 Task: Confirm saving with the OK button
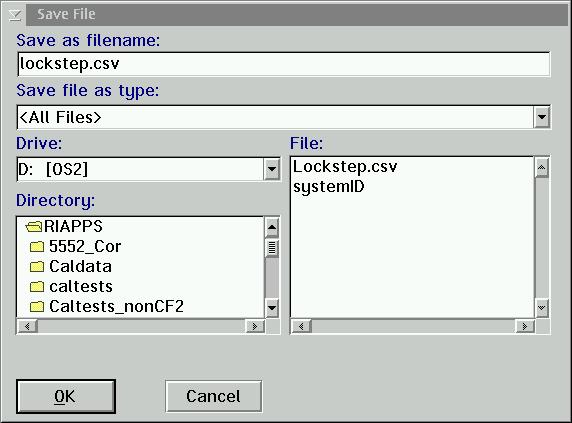pyautogui.click(x=66, y=396)
